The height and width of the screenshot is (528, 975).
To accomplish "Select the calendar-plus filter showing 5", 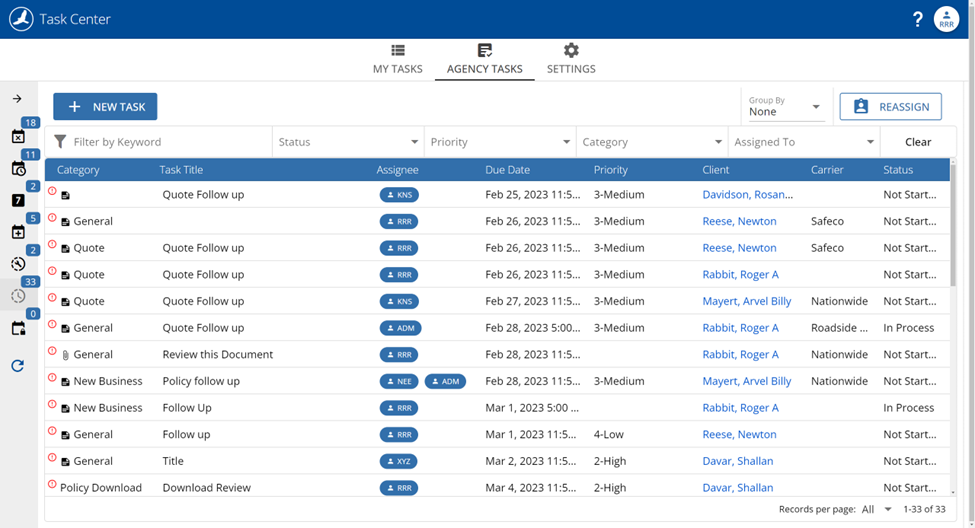I will tap(18, 232).
